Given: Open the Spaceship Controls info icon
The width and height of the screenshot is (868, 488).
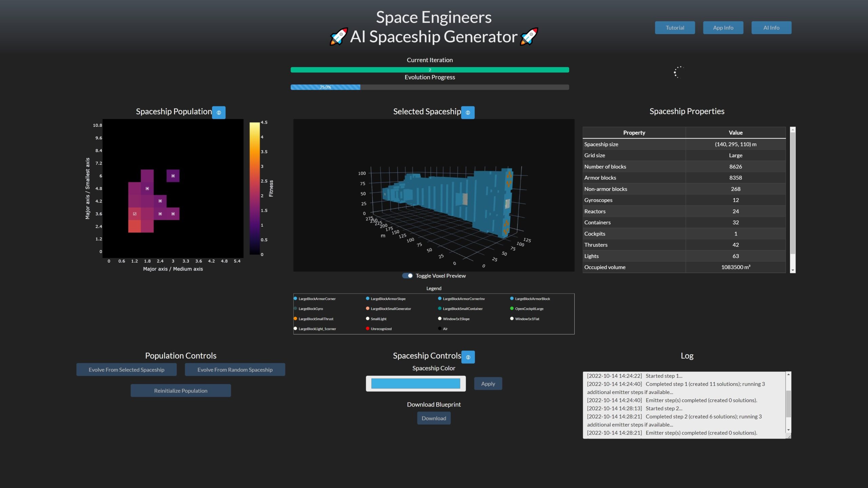Looking at the screenshot, I should click(468, 357).
